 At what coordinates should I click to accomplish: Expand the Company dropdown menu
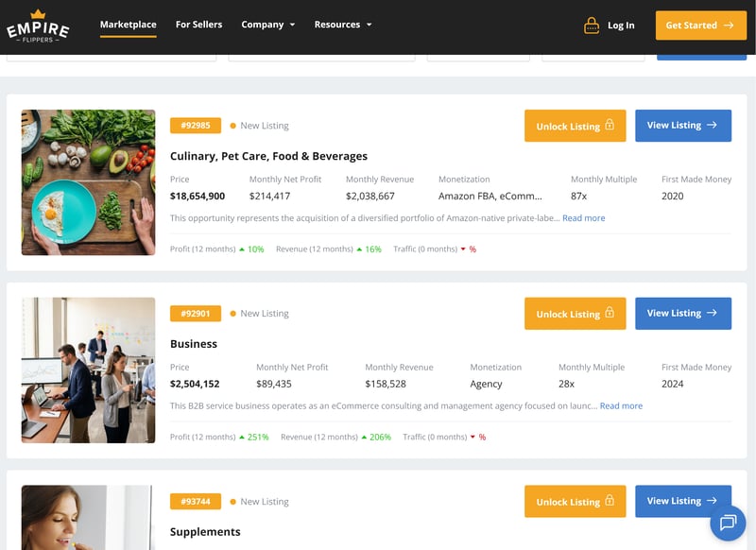click(268, 25)
